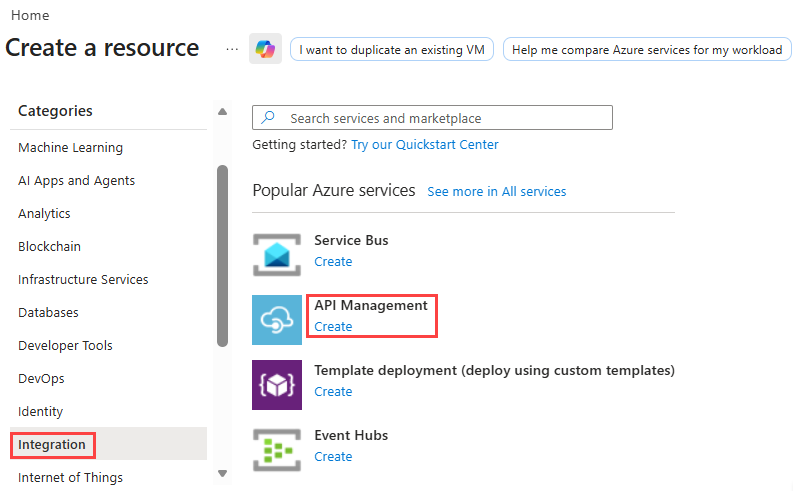793x491 pixels.
Task: Click the Event Hubs icon
Action: [277, 449]
